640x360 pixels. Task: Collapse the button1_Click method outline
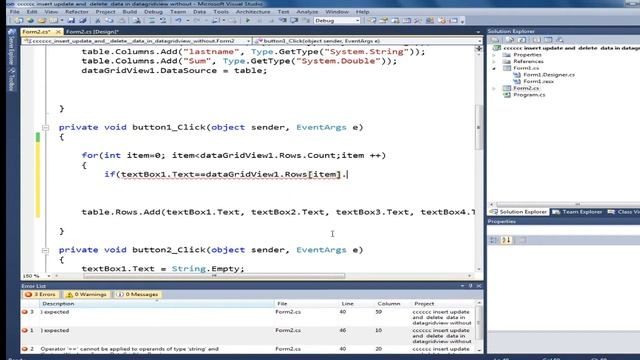45,128
